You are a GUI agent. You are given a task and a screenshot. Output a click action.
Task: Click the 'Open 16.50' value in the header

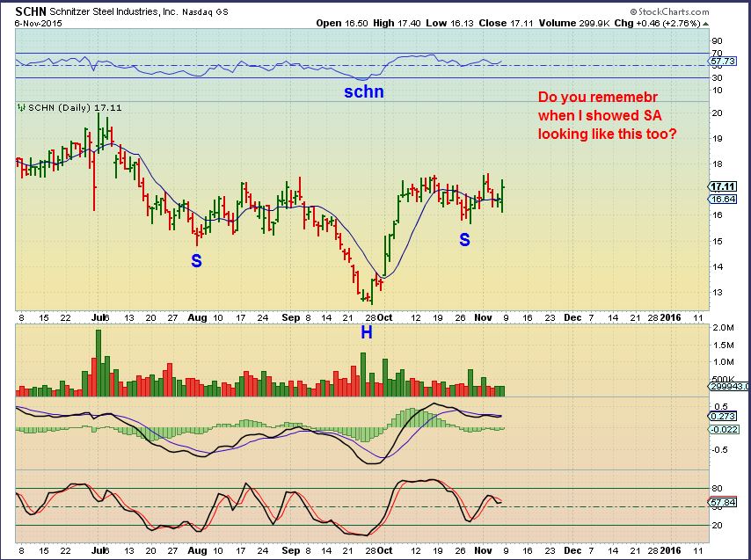[x=342, y=23]
